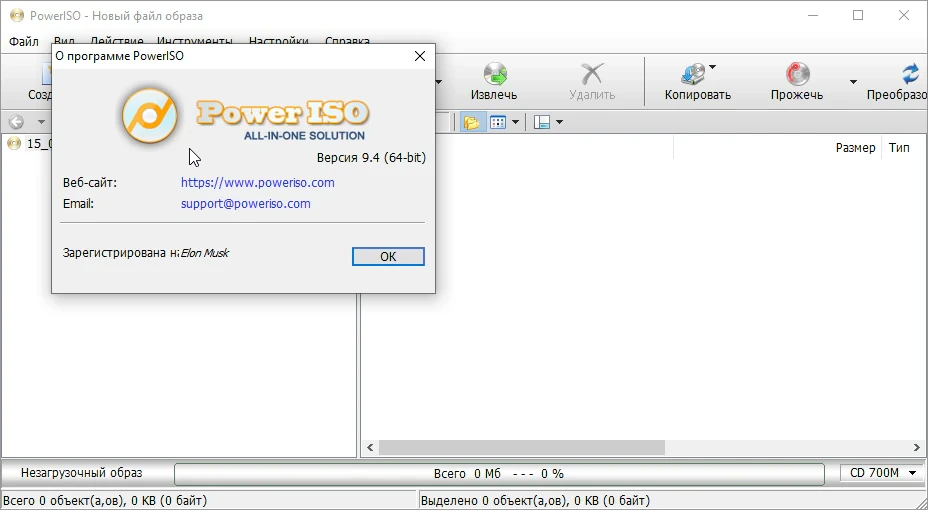The height and width of the screenshot is (510, 928).
Task: Expand the view mode dropdown arrow
Action: pos(515,122)
